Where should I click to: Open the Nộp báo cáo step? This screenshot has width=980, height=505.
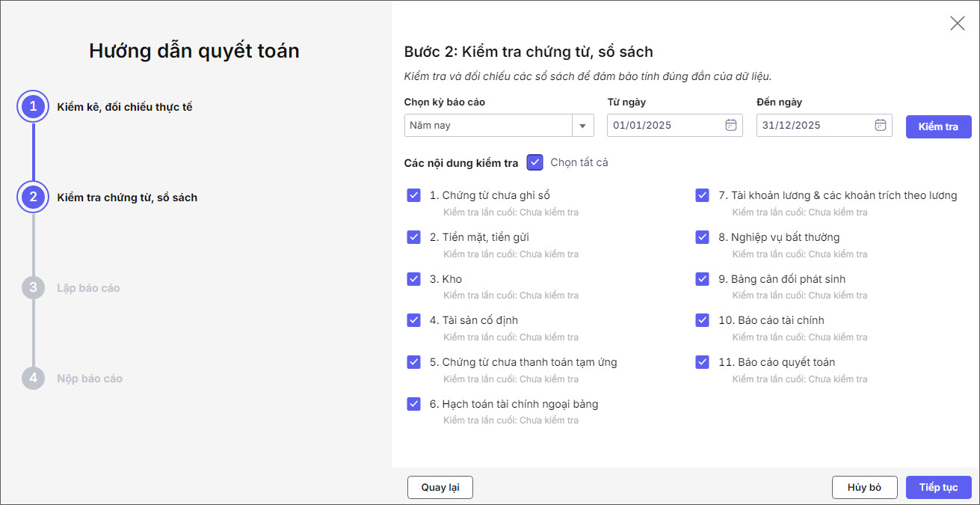pyautogui.click(x=90, y=379)
